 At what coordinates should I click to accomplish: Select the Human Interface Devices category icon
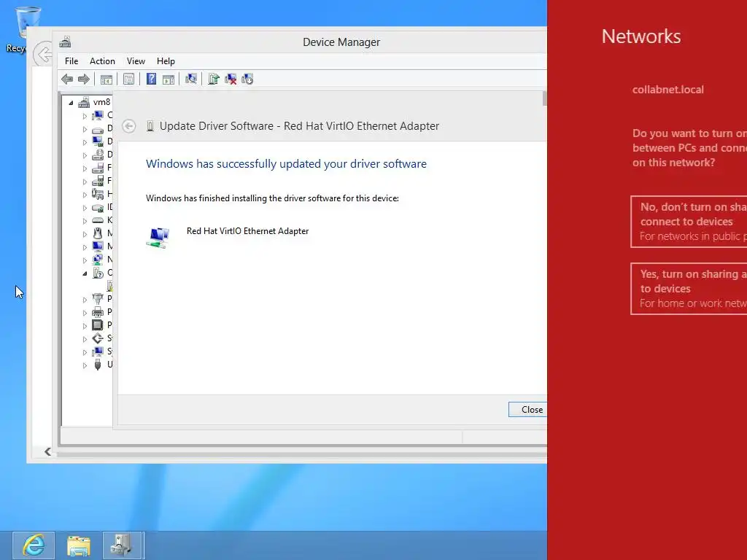(x=98, y=194)
